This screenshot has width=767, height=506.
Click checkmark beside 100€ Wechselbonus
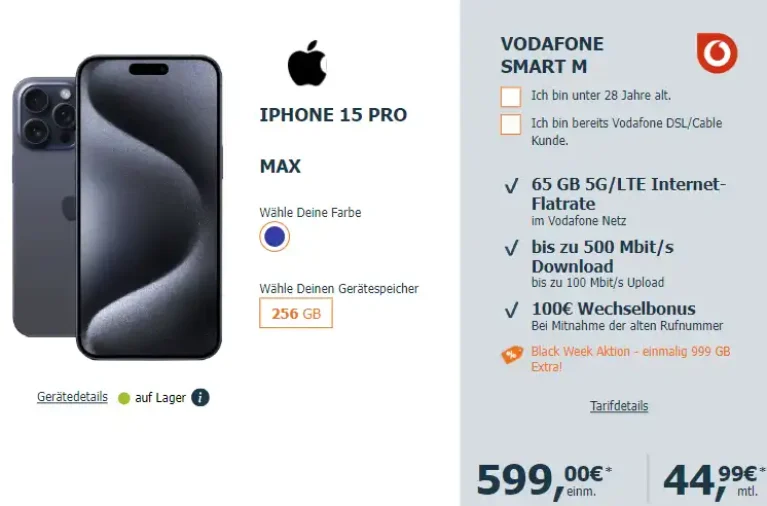click(x=511, y=310)
